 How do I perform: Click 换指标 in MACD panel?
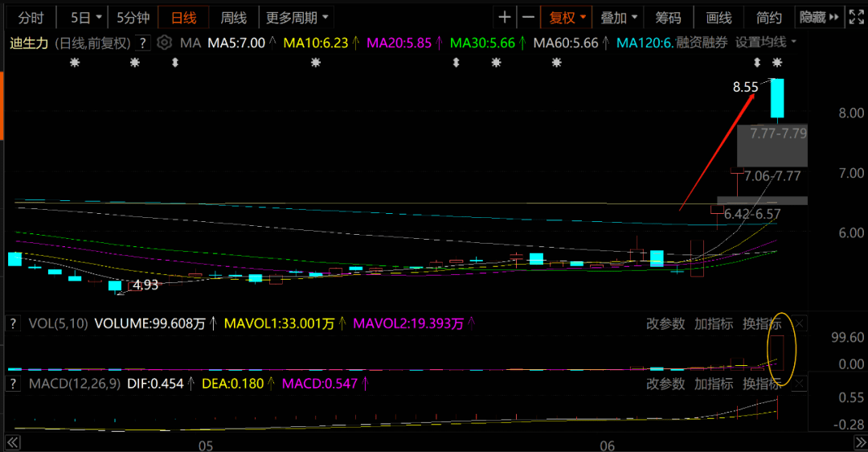(x=762, y=384)
